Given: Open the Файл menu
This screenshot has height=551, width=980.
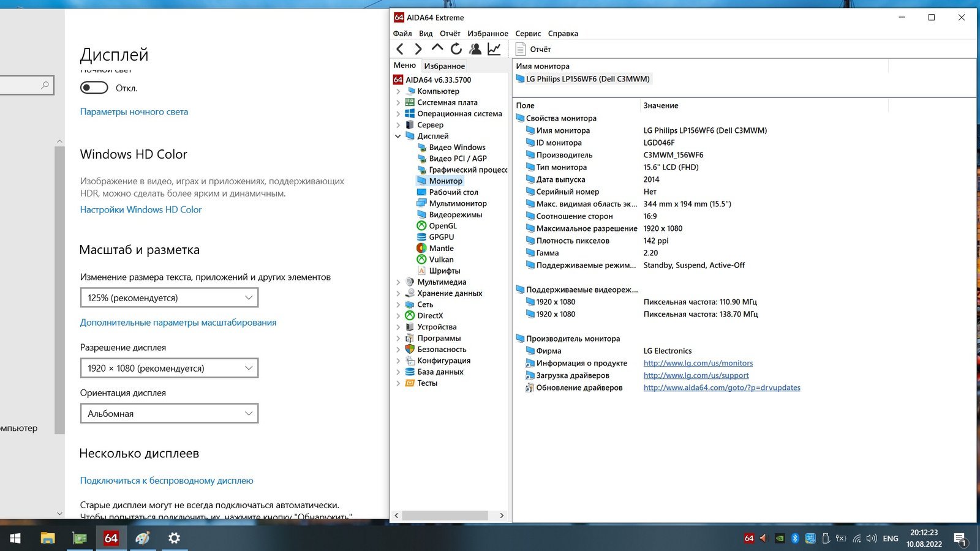Looking at the screenshot, I should tap(402, 34).
